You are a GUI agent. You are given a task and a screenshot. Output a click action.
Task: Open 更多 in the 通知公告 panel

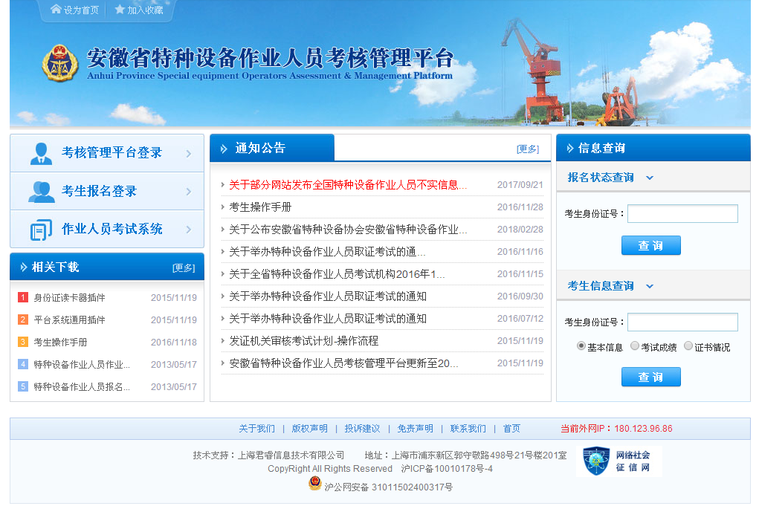point(528,149)
